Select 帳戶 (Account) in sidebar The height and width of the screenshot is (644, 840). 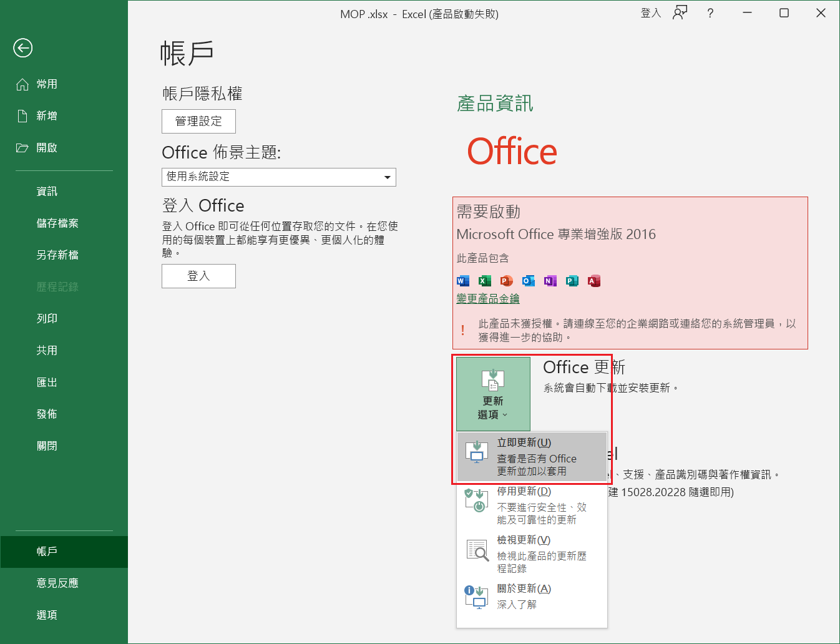[x=64, y=552]
